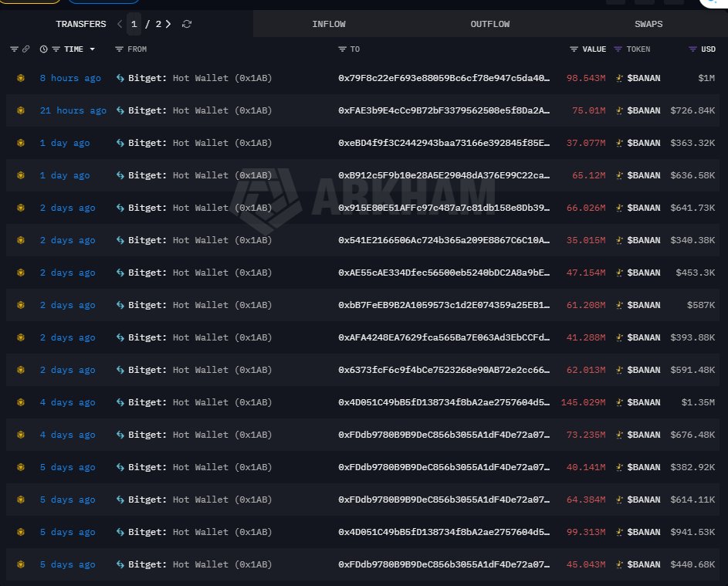
Task: Click the USD amount $726.84K
Action: point(692,110)
